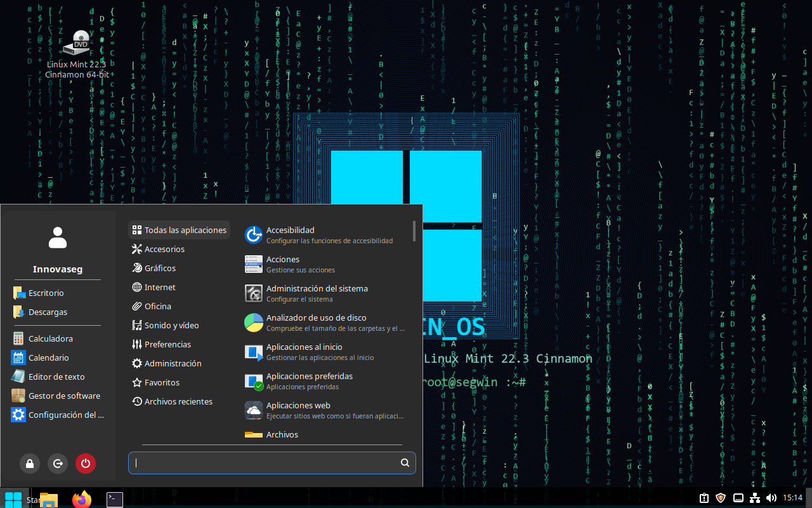Click the application list scrollbar
This screenshot has height=508, width=812.
[414, 231]
